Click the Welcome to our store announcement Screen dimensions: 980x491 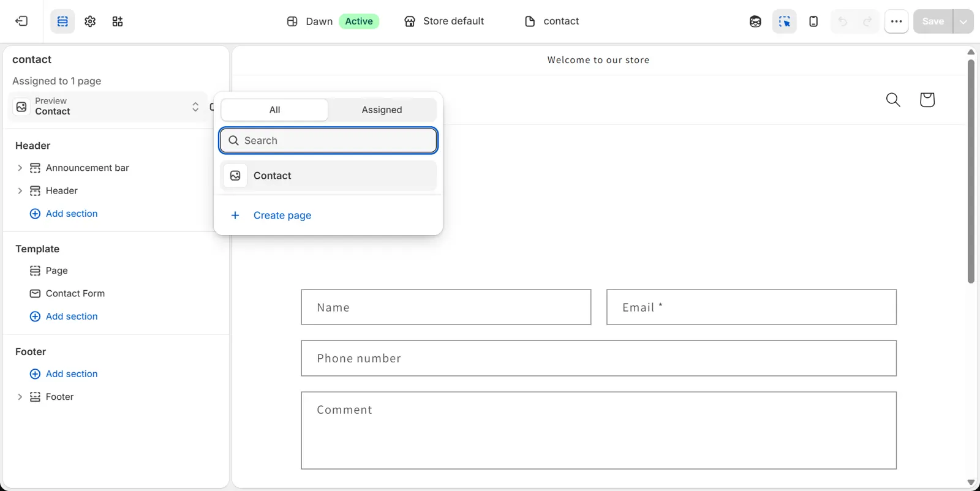598,60
